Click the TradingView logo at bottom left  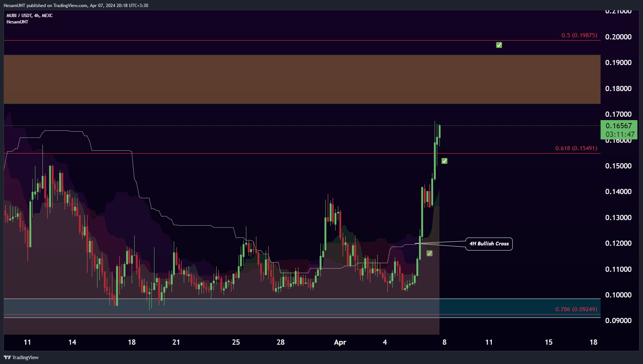click(21, 357)
